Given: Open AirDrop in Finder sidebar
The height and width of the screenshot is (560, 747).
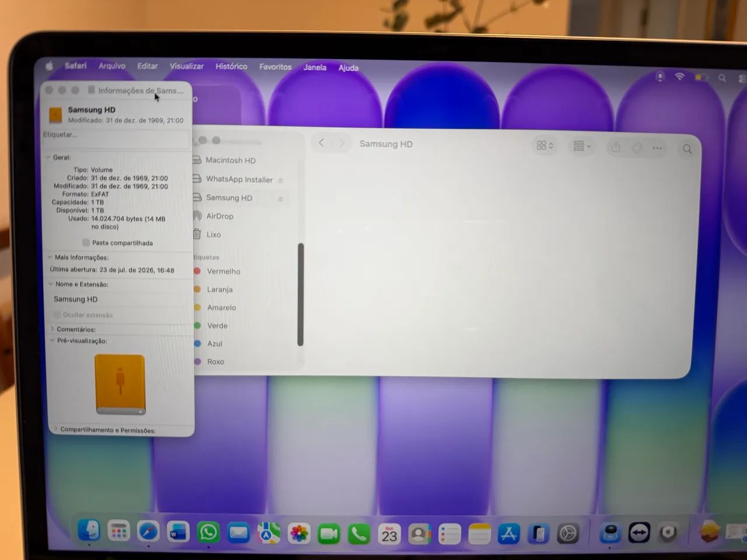Looking at the screenshot, I should [220, 216].
